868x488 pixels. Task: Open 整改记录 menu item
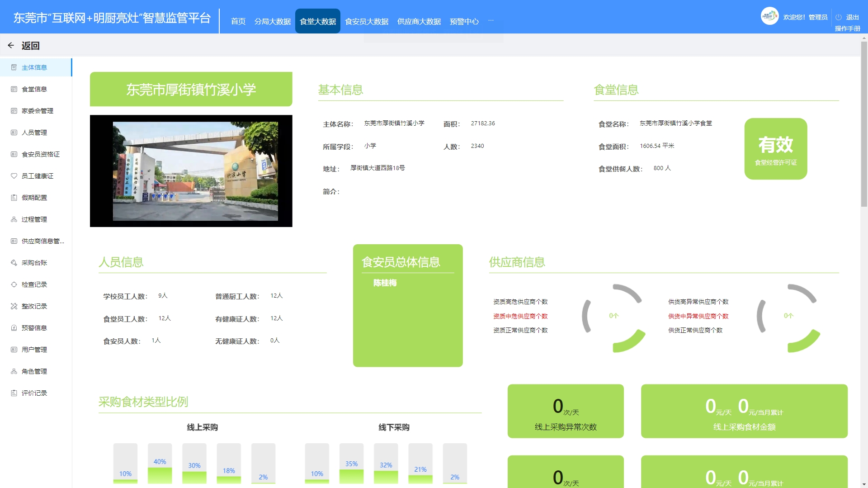point(36,306)
